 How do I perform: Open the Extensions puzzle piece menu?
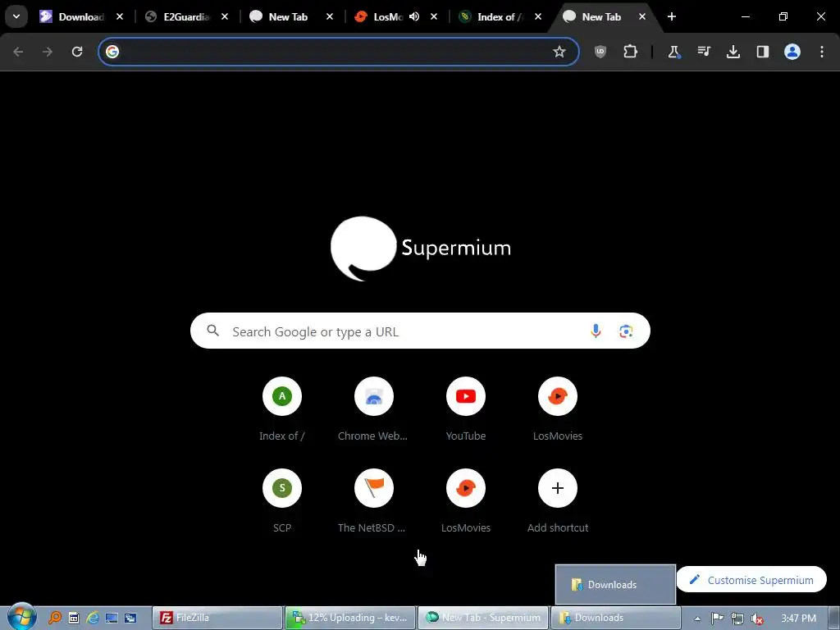[x=631, y=52]
